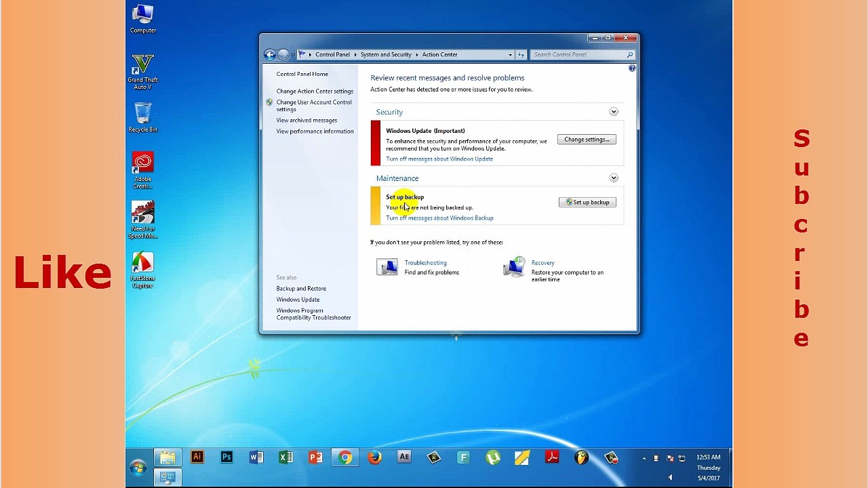Collapse the Security section chevron
Viewport: 868px width, 488px height.
pyautogui.click(x=614, y=112)
